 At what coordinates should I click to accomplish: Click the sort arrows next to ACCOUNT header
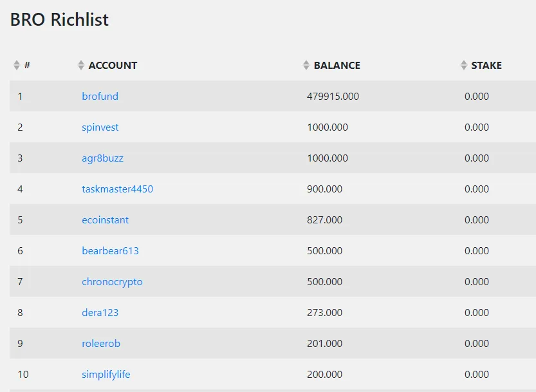(80, 64)
